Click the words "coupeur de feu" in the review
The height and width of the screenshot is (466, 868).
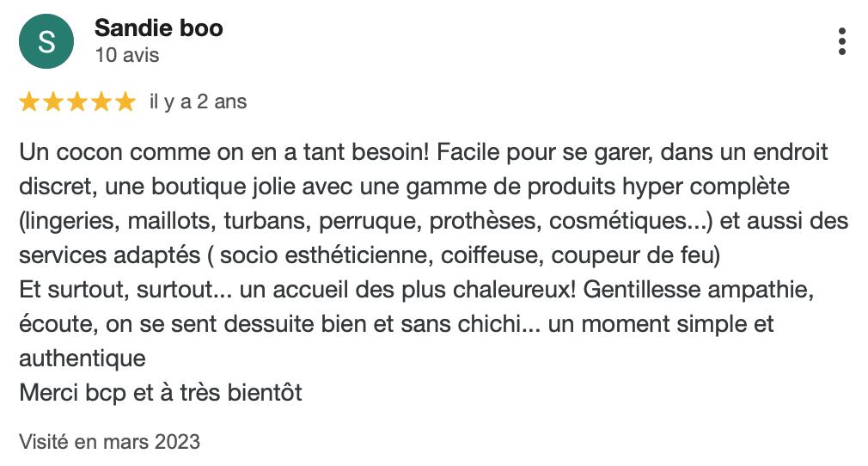click(x=633, y=255)
